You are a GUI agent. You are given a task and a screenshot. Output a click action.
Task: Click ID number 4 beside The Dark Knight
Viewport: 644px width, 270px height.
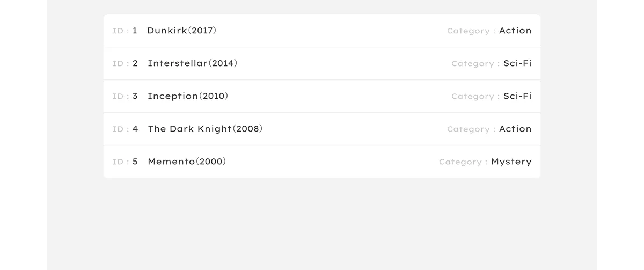coord(135,129)
